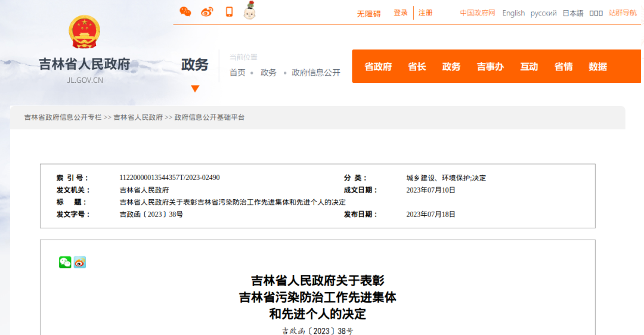
Task: Open the 省长 navigation tab
Action: click(x=417, y=67)
